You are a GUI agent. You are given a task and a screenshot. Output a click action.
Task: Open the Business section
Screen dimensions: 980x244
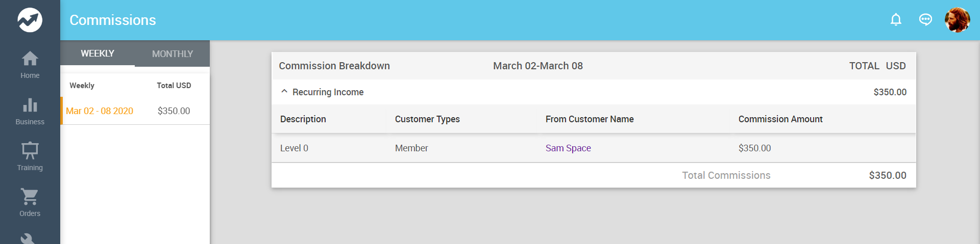(x=30, y=111)
